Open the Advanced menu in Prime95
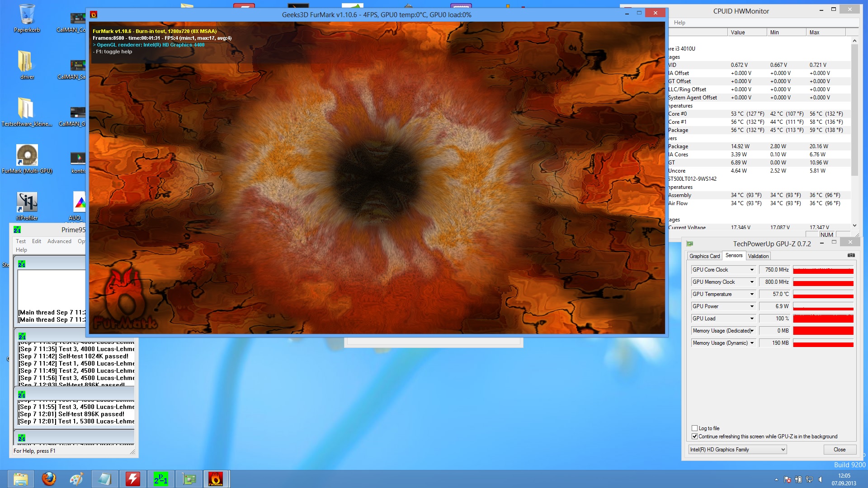 [59, 241]
